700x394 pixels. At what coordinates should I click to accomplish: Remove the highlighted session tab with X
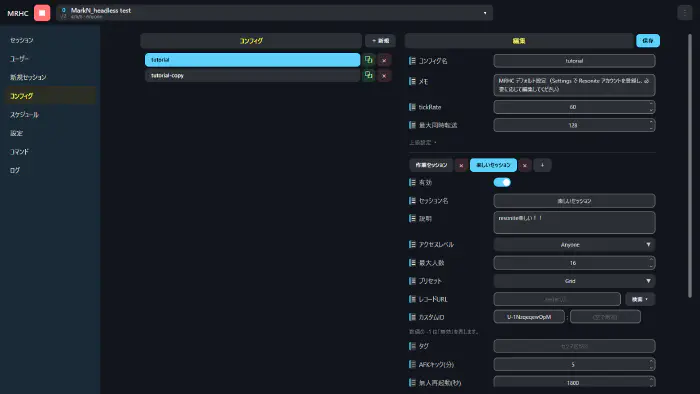[525, 166]
